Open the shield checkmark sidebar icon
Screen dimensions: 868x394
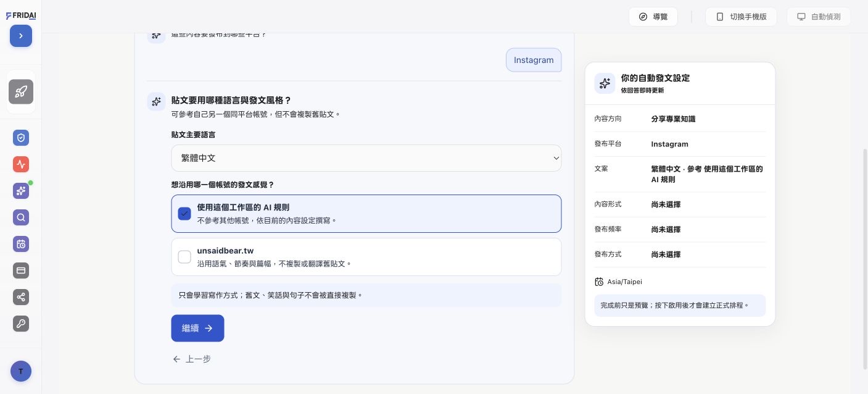coord(21,138)
